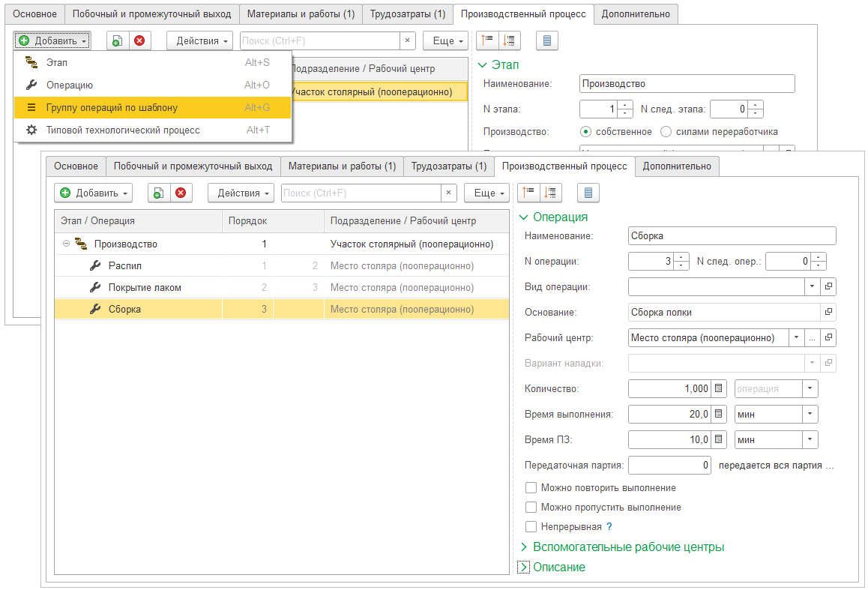The width and height of the screenshot is (868, 590).
Task: Click the Передаточная партия input field
Action: 669,466
